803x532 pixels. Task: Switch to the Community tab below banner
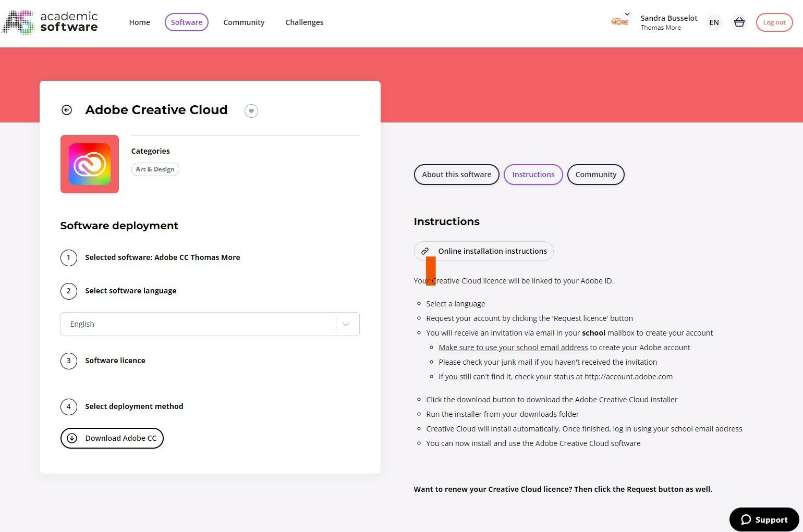(x=595, y=175)
